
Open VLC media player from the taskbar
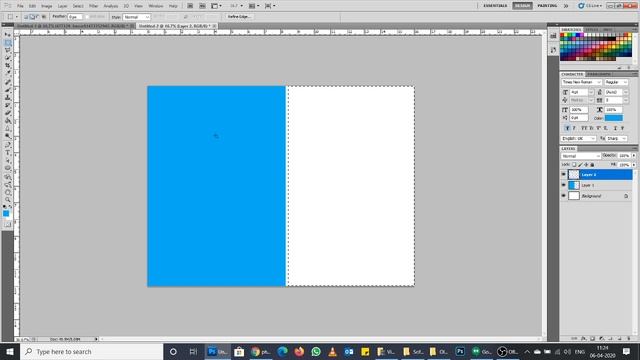tap(333, 351)
